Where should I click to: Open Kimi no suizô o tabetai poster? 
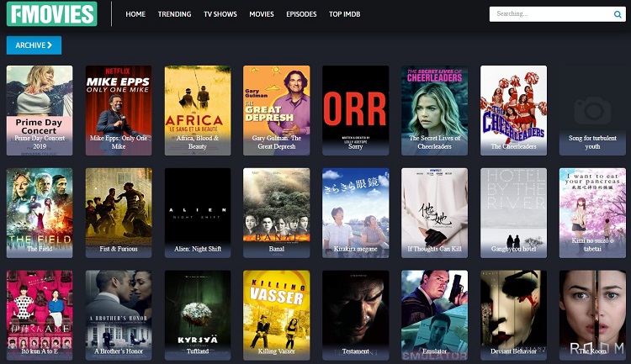point(592,213)
